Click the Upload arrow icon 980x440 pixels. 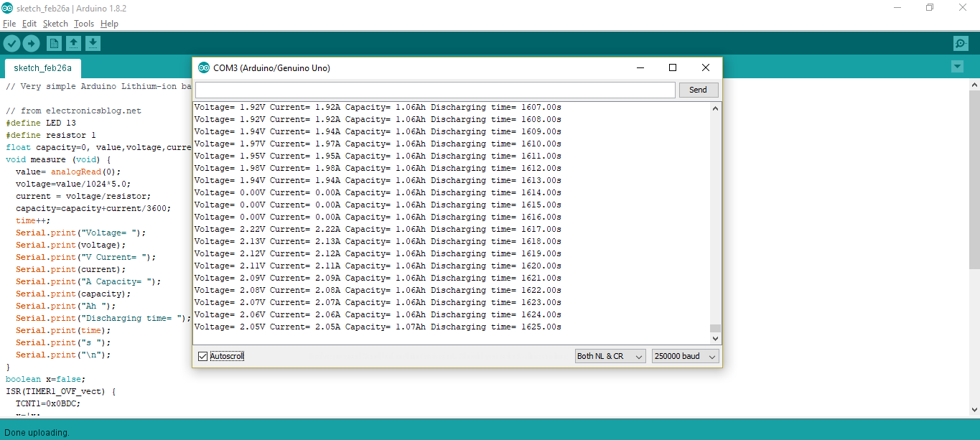click(x=31, y=44)
